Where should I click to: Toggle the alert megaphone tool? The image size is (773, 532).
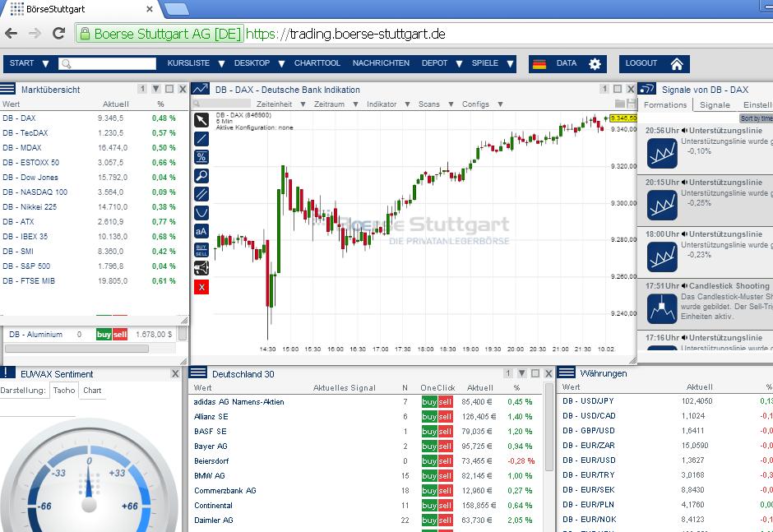[201, 268]
